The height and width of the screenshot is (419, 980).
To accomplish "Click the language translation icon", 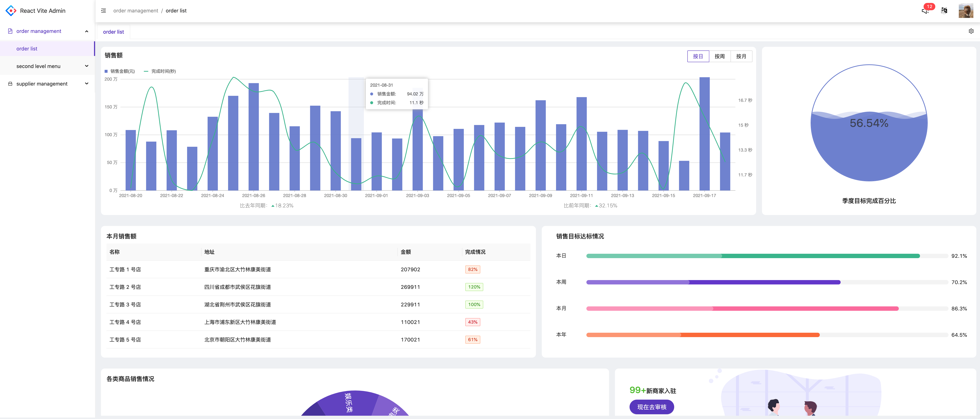I will (944, 11).
